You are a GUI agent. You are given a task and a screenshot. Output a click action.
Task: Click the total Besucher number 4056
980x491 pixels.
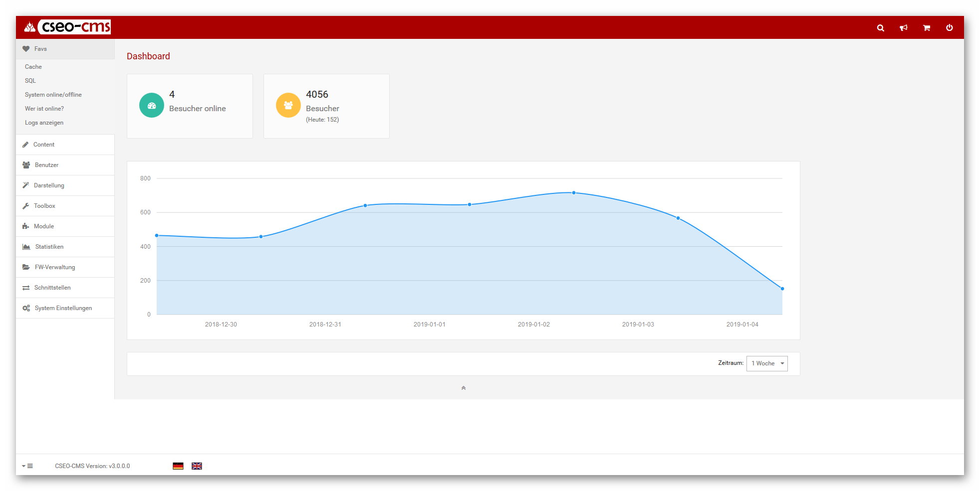317,94
